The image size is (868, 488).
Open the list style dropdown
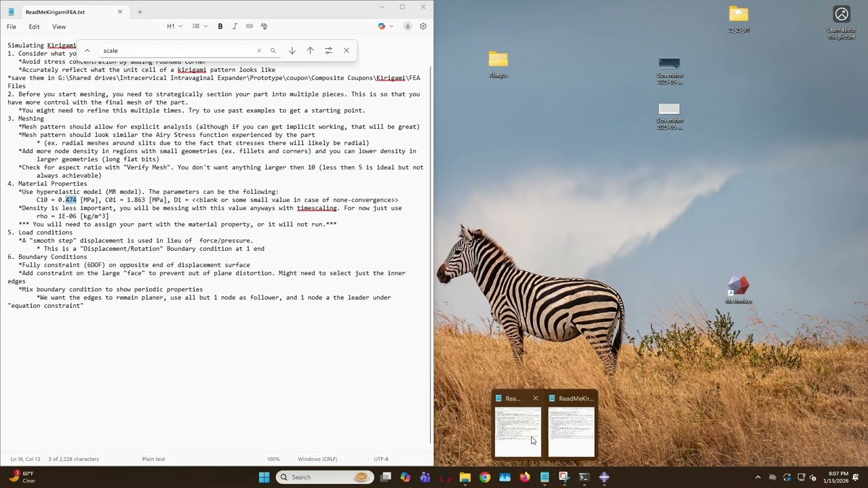[199, 26]
